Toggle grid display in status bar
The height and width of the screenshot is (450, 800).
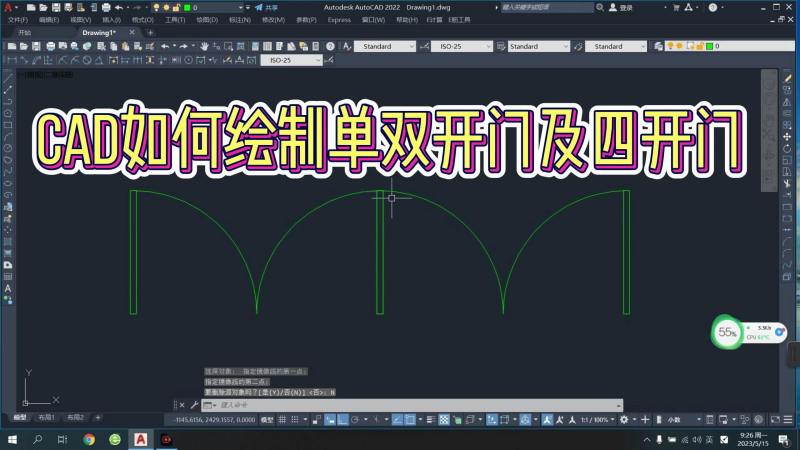[x=282, y=419]
